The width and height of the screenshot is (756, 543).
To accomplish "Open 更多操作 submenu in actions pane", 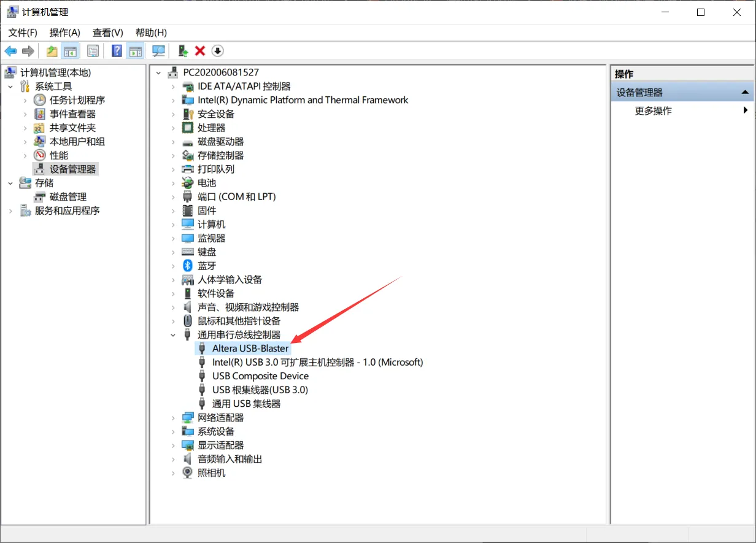I will coord(654,111).
